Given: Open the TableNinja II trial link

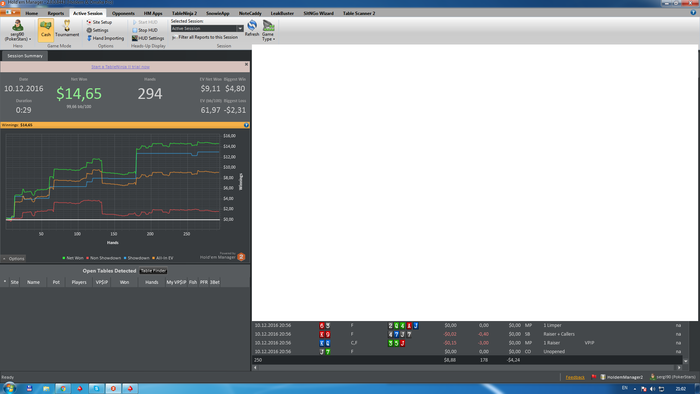Looking at the screenshot, I should pyautogui.click(x=121, y=67).
